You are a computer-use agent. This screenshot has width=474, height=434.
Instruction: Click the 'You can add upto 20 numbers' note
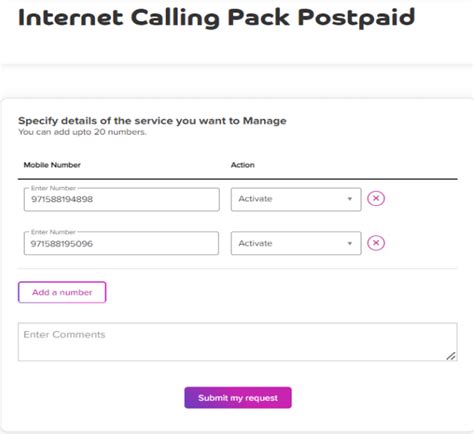pos(82,132)
